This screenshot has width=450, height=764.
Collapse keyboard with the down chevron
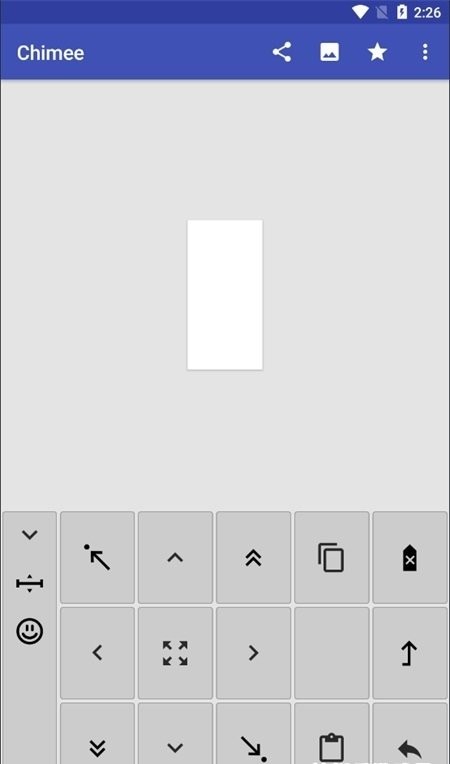[30, 535]
